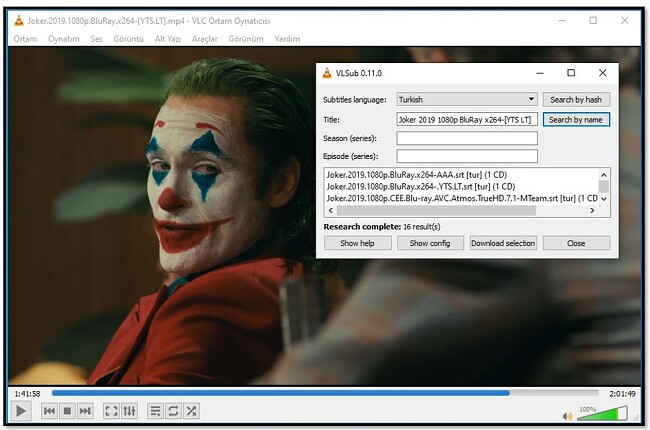Show the playlist icon
650x430 pixels.
(x=155, y=411)
